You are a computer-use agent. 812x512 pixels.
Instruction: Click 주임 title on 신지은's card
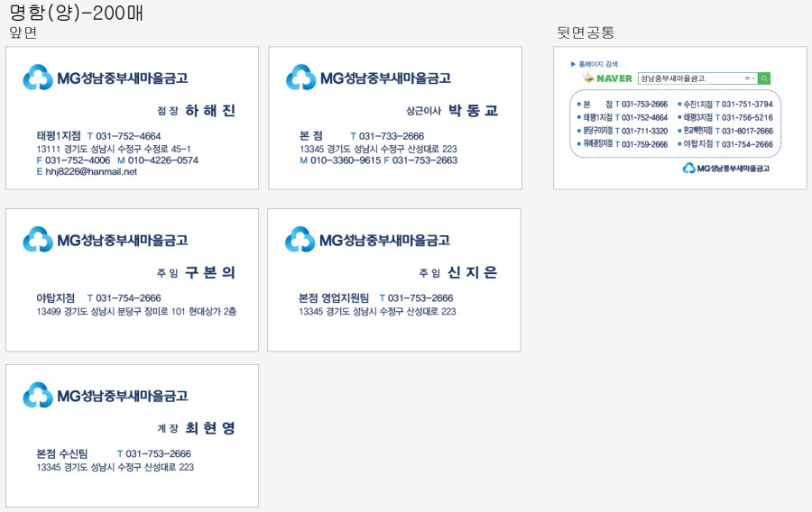pyautogui.click(x=429, y=272)
